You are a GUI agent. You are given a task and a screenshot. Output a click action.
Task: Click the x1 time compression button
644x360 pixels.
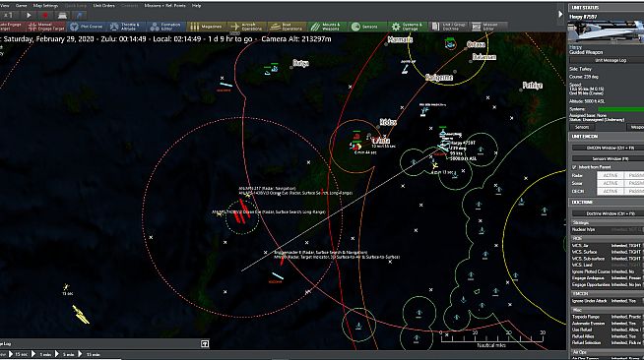[8, 16]
